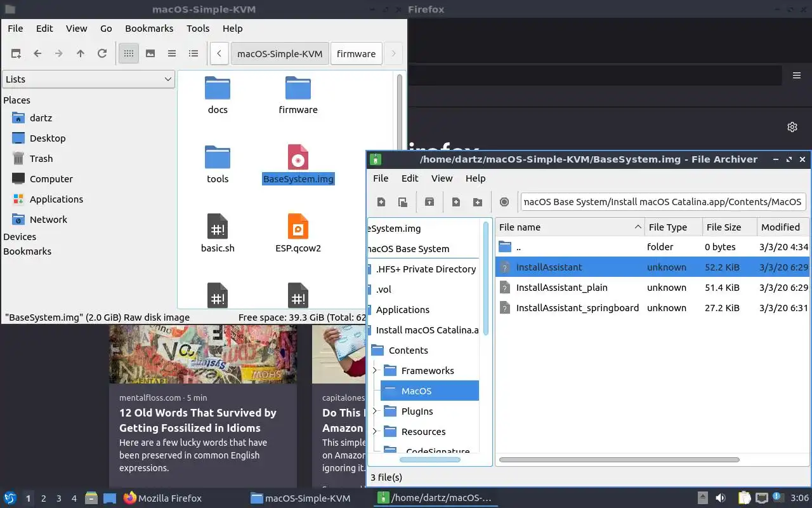Select firmware path button
This screenshot has width=812, height=508.
coord(356,54)
